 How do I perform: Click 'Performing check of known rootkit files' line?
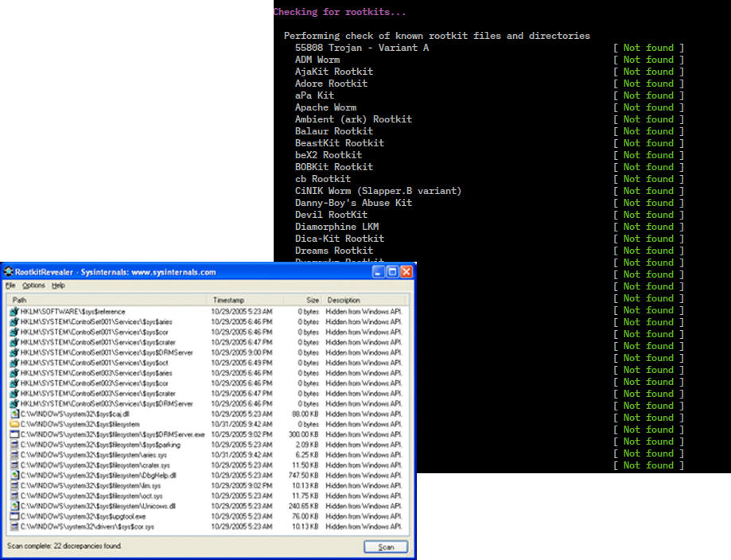point(437,36)
